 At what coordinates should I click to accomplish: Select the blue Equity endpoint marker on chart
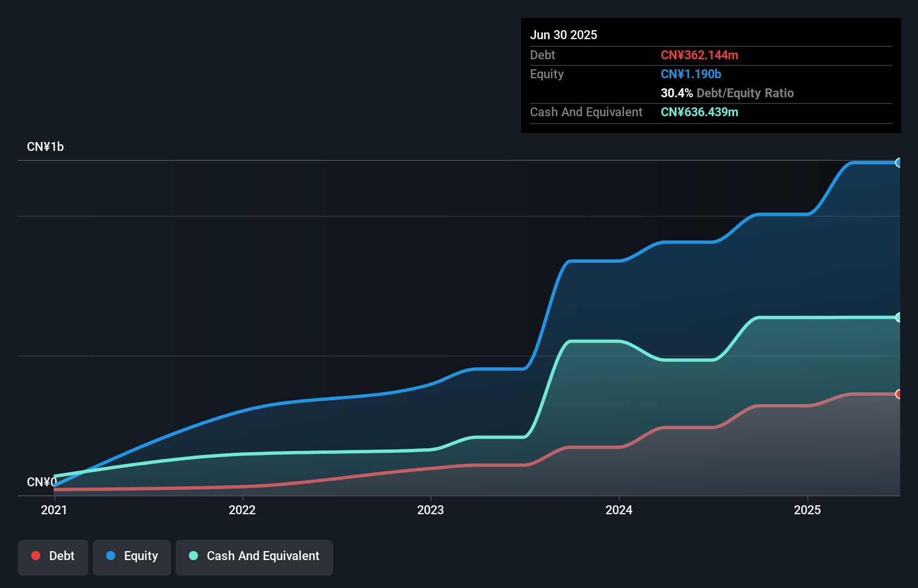tap(899, 163)
